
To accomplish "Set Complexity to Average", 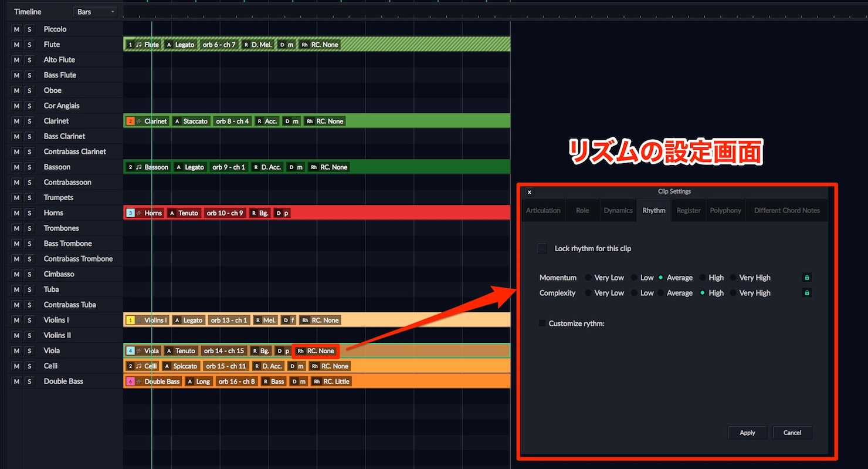I will click(661, 293).
